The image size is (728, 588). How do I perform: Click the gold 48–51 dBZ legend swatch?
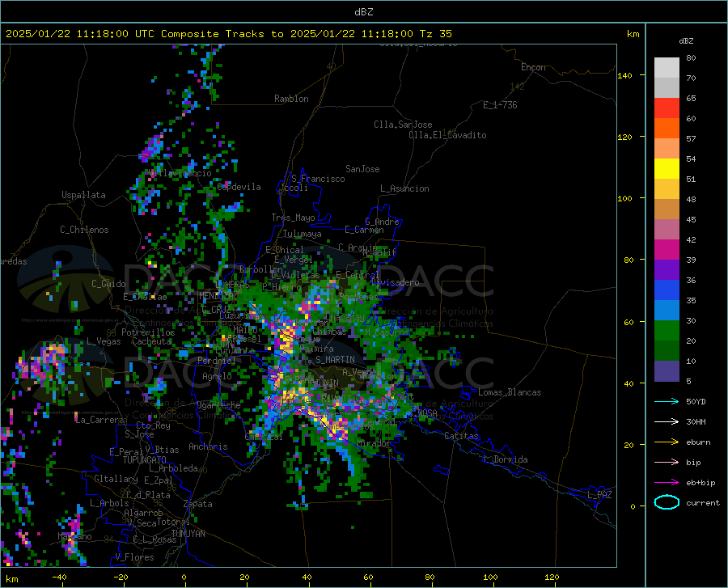[x=667, y=189]
